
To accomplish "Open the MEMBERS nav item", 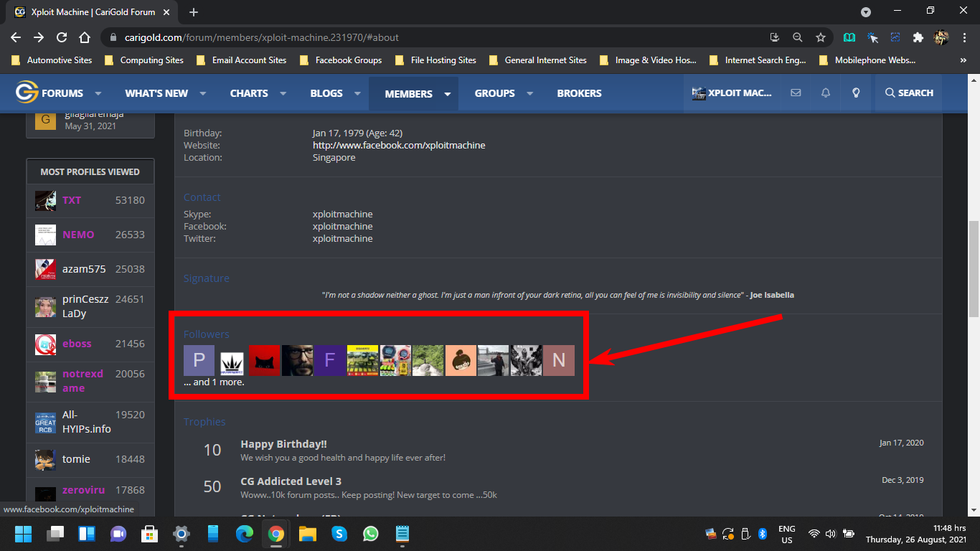I will [x=408, y=93].
